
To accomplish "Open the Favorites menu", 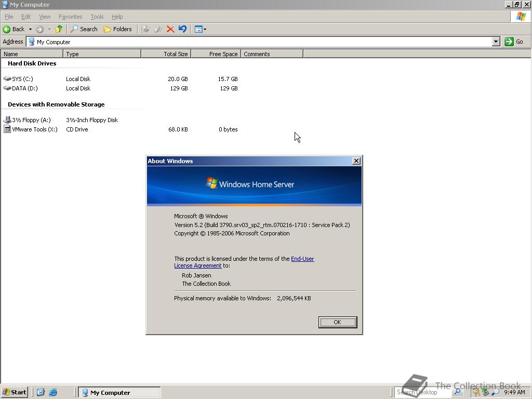I will (70, 17).
